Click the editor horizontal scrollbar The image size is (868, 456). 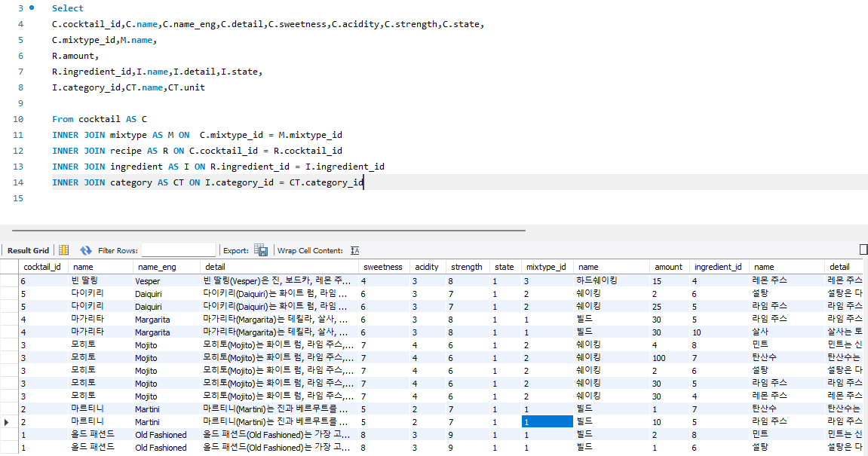(x=268, y=230)
